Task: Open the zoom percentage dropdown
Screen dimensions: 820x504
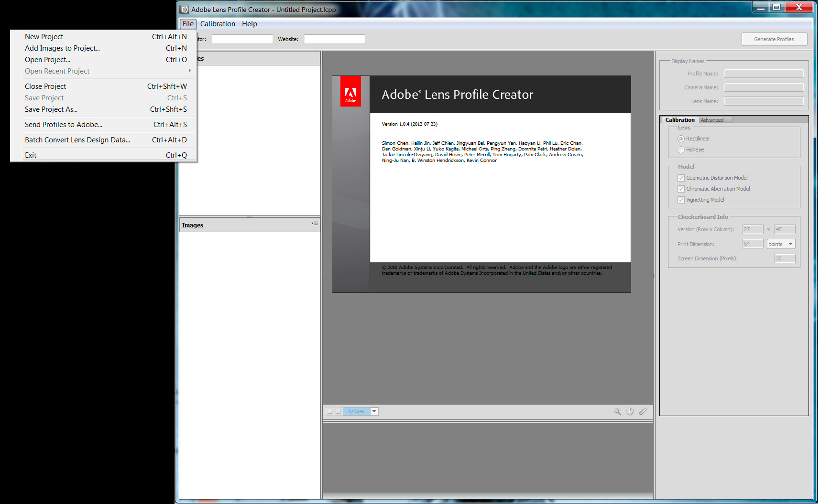Action: point(374,411)
